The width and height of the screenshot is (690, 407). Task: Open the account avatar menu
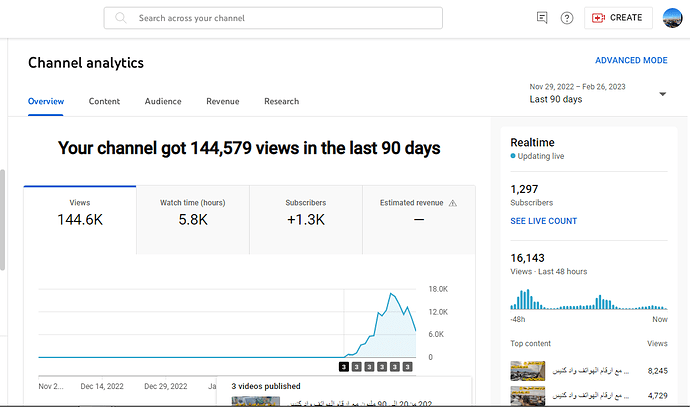pos(672,18)
